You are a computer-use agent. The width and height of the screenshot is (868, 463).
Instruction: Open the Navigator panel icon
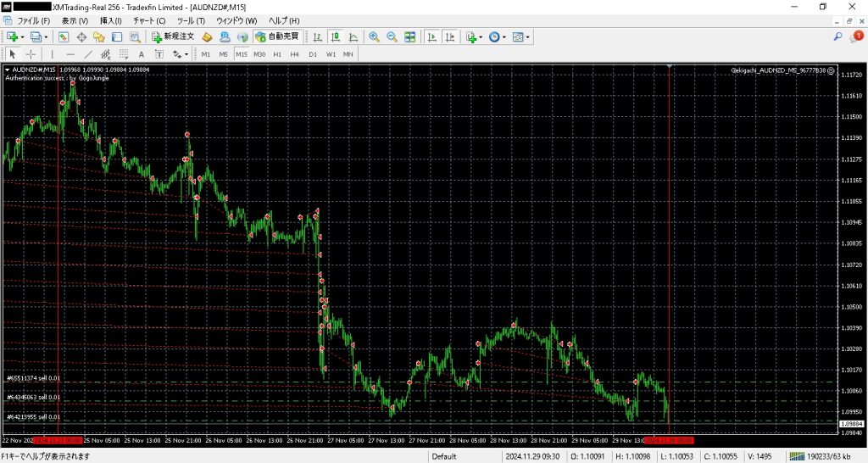pyautogui.click(x=99, y=36)
